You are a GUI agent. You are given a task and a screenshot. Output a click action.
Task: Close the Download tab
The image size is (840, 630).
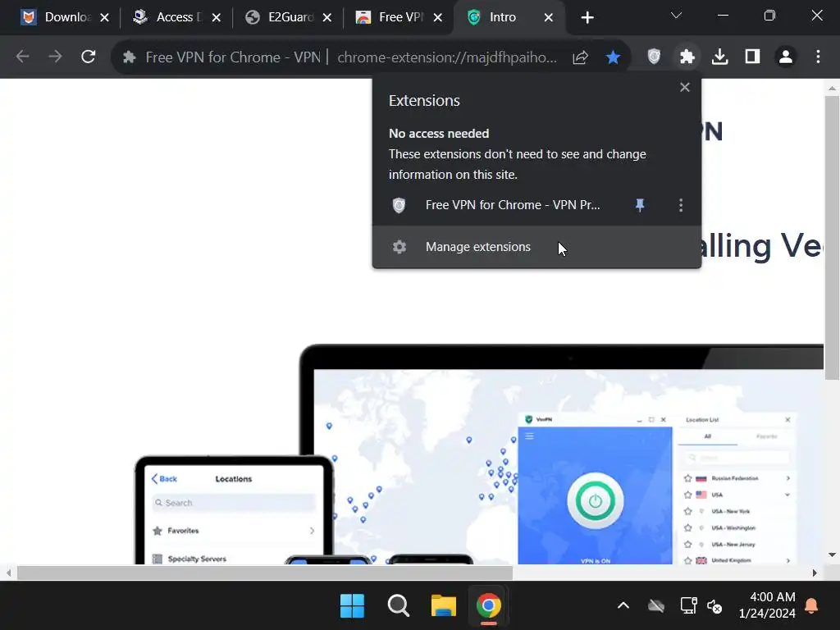coord(104,18)
